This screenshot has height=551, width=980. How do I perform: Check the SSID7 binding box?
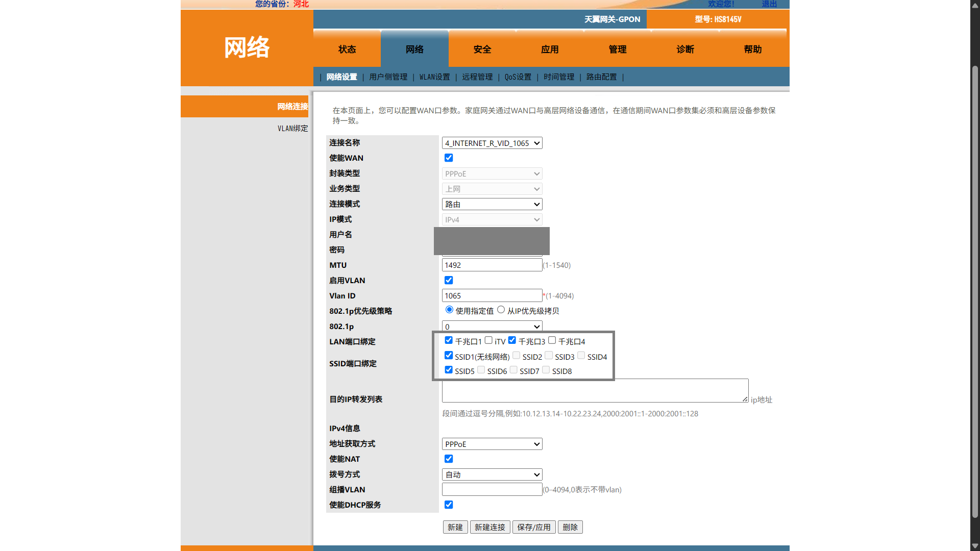coord(513,370)
